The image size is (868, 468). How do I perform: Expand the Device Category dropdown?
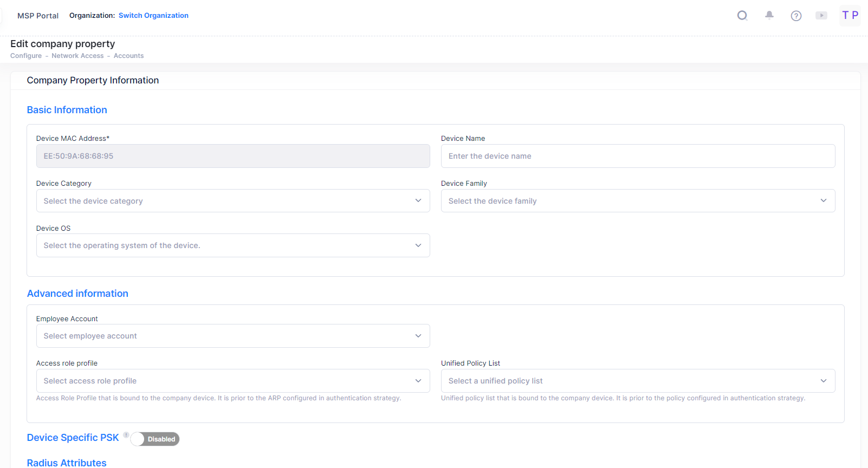pos(233,201)
